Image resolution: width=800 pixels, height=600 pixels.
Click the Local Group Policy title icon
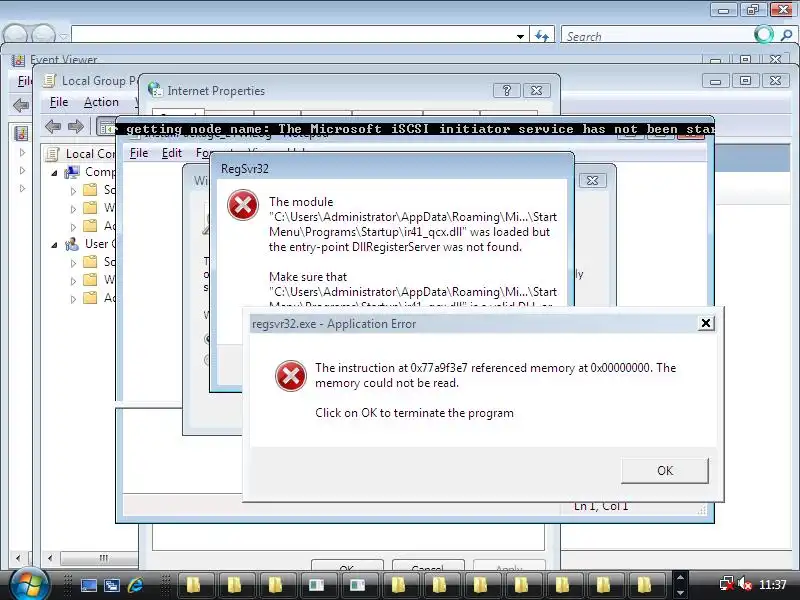(49, 81)
